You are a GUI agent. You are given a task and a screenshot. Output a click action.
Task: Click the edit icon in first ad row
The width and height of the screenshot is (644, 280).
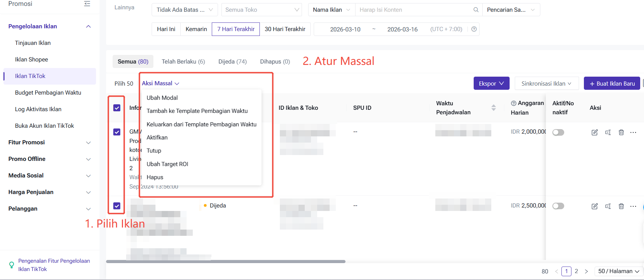tap(594, 133)
